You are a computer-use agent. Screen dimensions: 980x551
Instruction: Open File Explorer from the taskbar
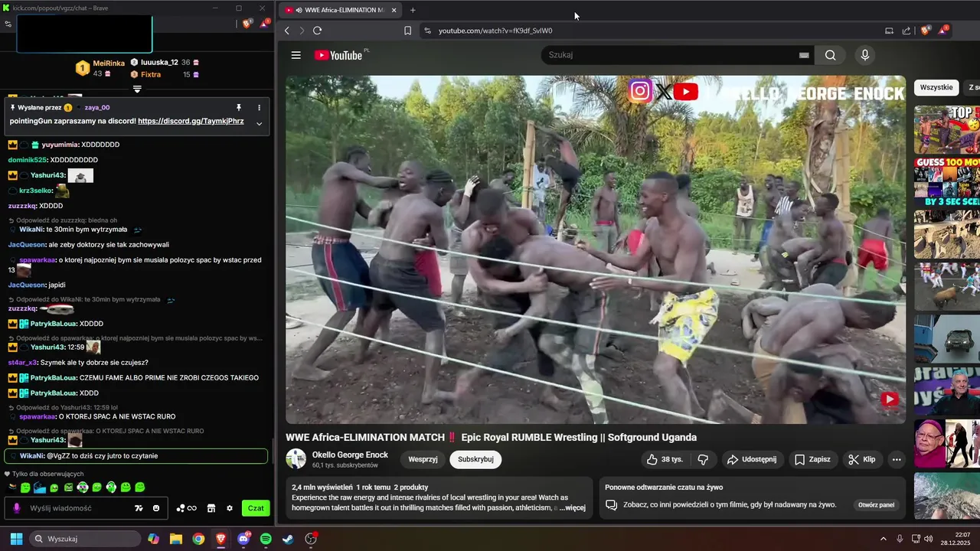tap(176, 539)
